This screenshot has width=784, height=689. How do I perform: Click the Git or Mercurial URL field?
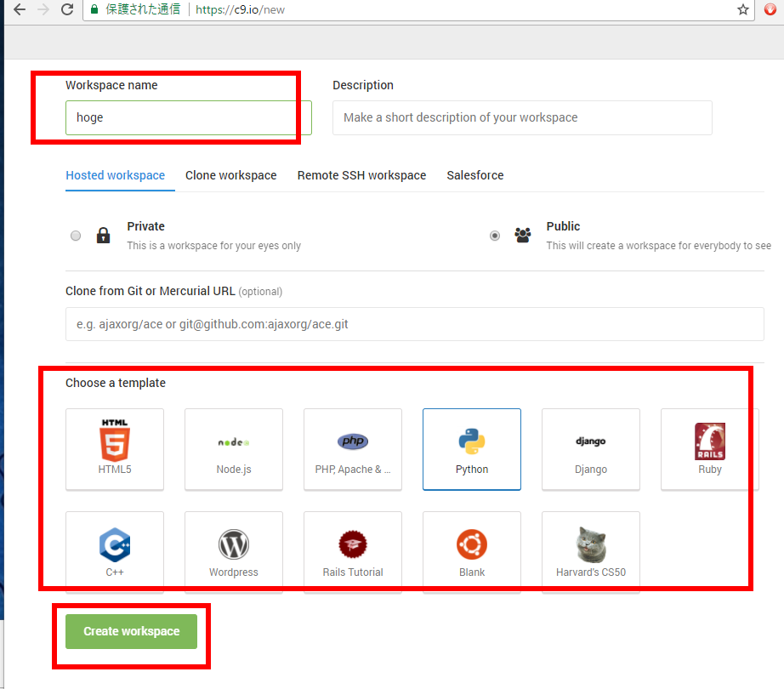pyautogui.click(x=414, y=324)
